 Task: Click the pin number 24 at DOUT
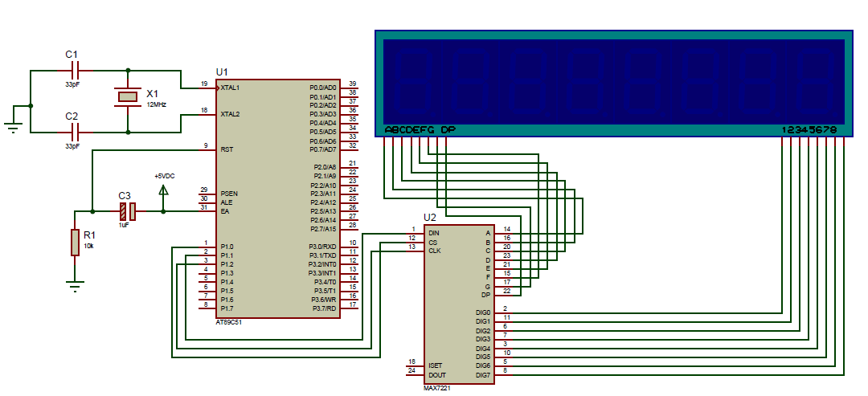(411, 370)
